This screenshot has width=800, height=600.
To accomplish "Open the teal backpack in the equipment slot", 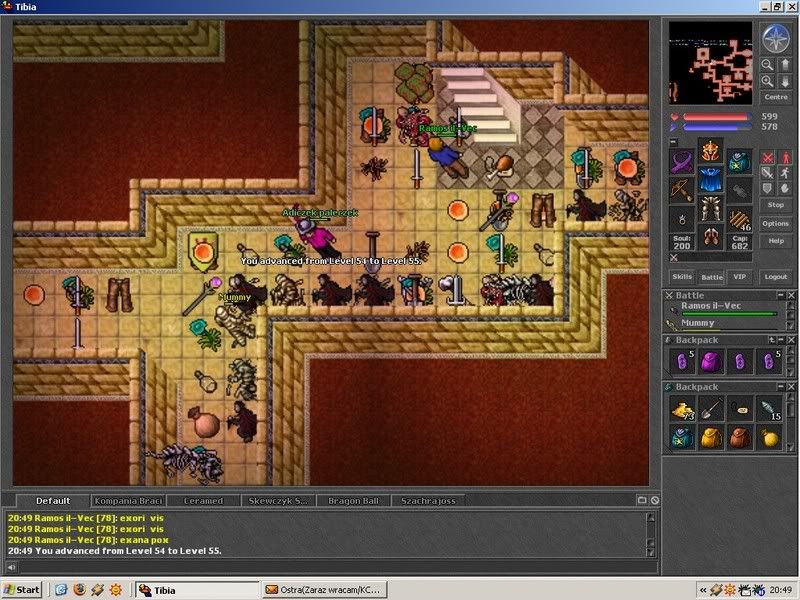I will [739, 161].
